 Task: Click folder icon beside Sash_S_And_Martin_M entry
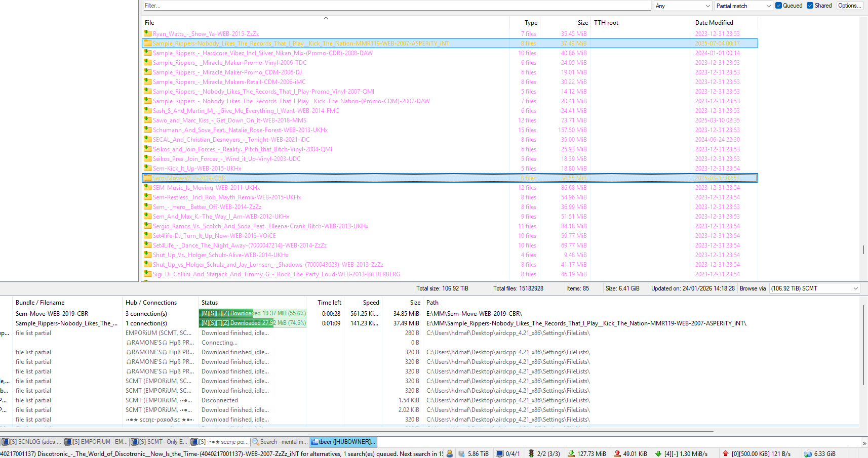point(147,110)
